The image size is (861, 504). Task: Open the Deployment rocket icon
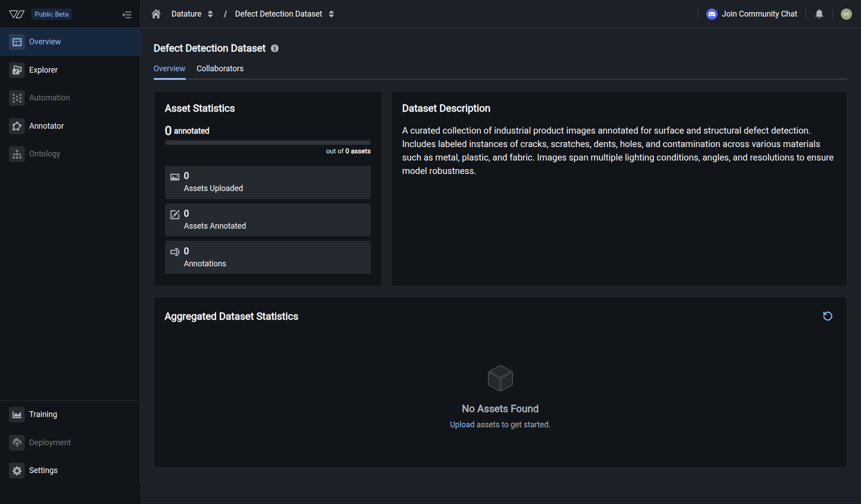[x=17, y=443]
